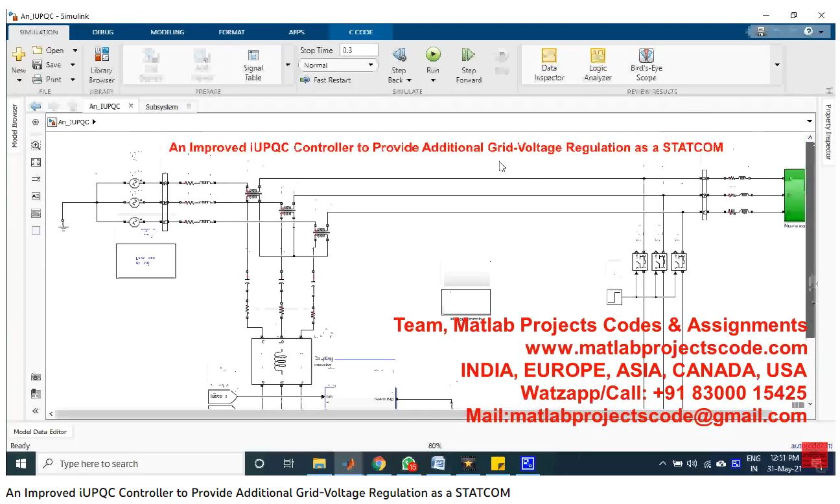Open the Model Data Editor panel
Image resolution: width=840 pixels, height=504 pixels.
[40, 431]
